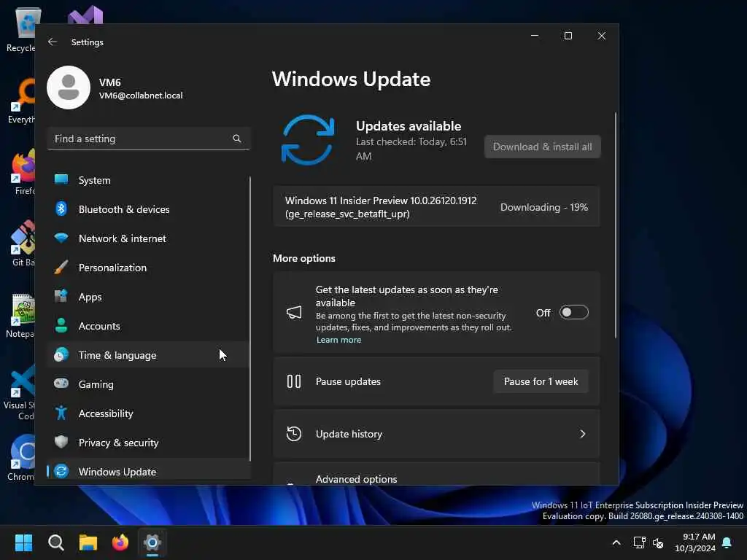
Task: Click the Network wifi icon in sidebar
Action: click(61, 238)
